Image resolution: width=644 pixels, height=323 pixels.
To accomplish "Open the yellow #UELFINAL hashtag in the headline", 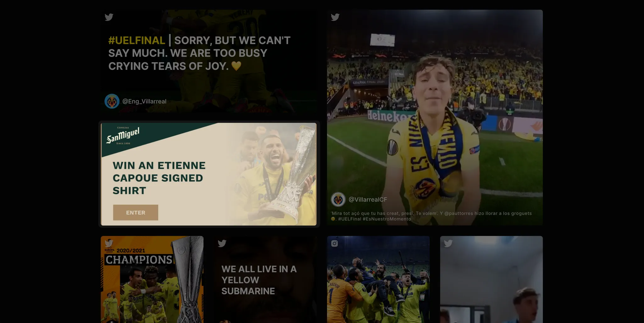I will (136, 41).
